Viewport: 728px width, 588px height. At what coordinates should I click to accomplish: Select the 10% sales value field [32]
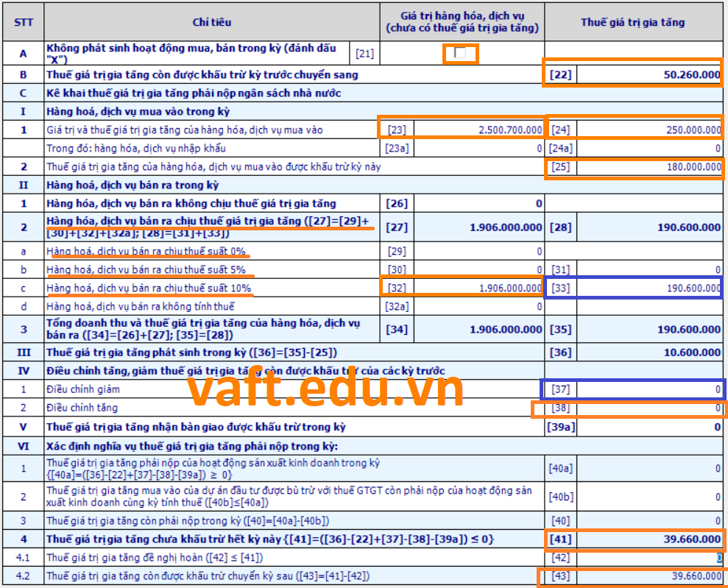[478, 288]
